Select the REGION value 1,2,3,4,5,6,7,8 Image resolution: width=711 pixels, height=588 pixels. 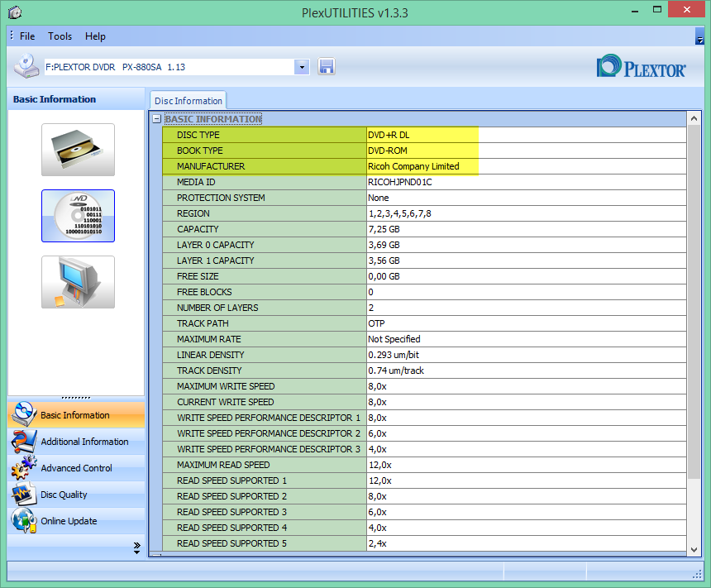400,213
